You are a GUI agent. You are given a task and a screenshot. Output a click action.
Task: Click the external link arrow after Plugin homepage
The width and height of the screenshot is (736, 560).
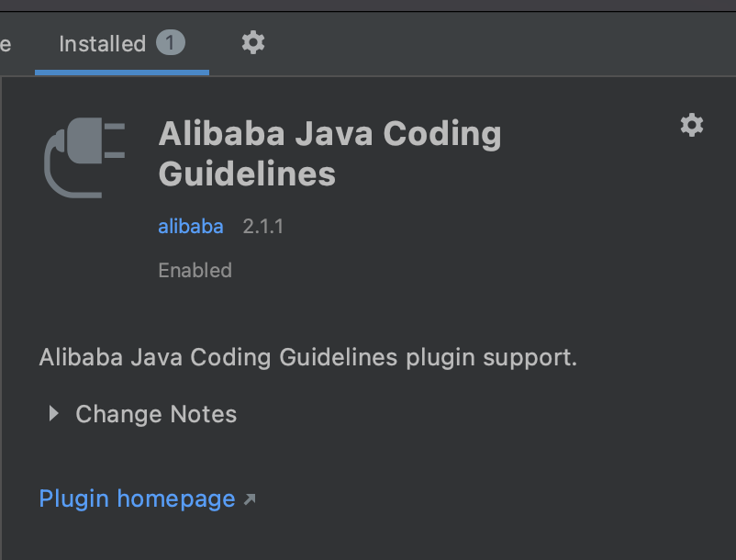250,499
